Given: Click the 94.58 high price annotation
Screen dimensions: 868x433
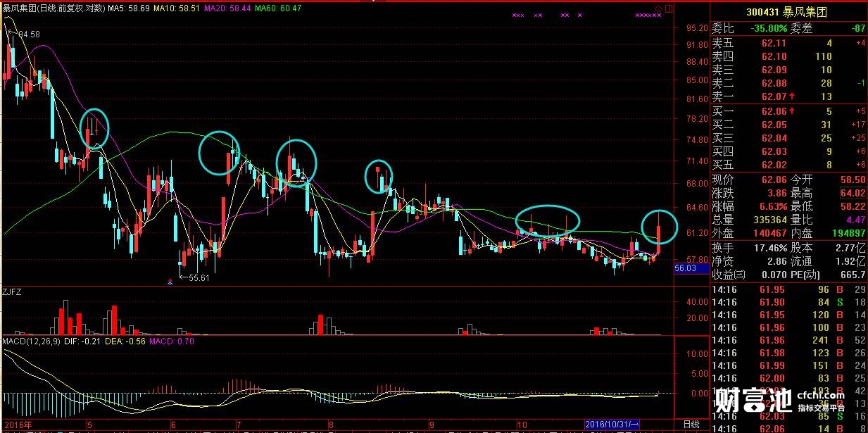Looking at the screenshot, I should 28,34.
